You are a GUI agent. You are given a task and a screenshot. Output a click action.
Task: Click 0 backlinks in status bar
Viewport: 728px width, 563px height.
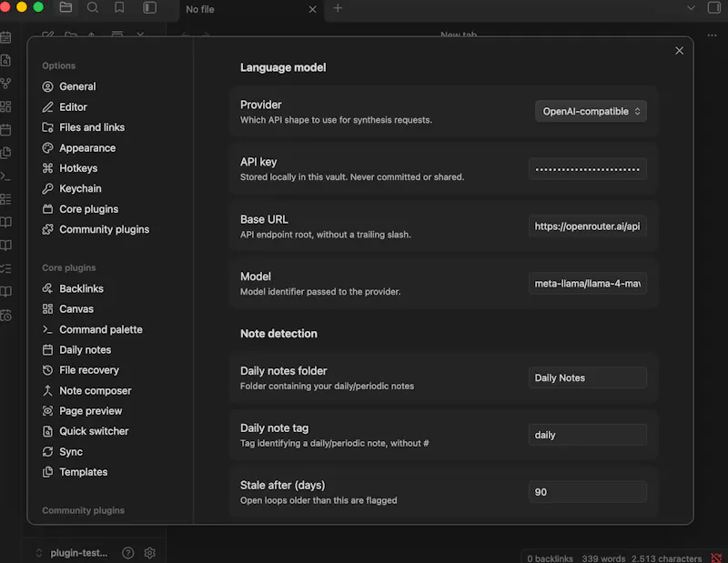pos(551,558)
